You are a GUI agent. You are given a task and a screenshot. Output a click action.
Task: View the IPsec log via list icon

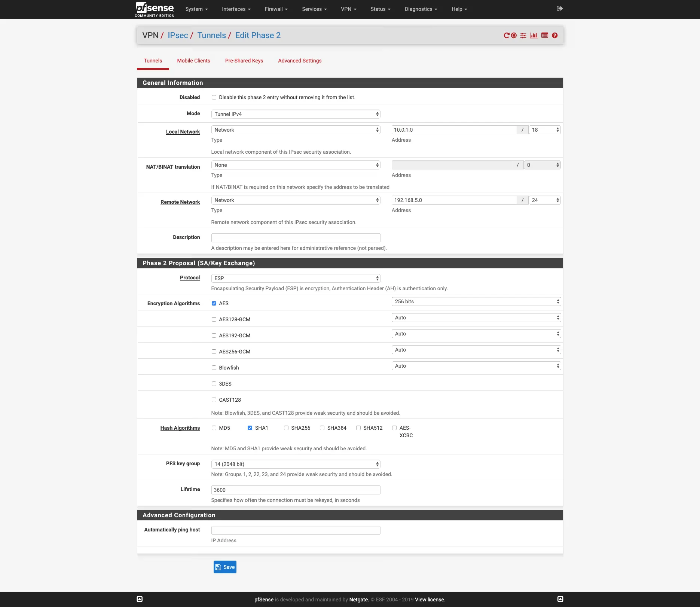[544, 35]
